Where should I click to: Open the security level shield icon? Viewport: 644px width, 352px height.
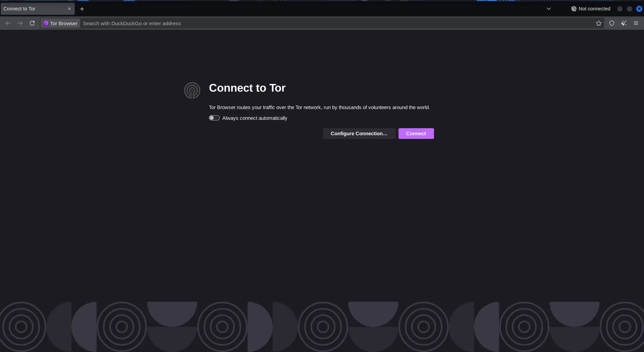612,23
